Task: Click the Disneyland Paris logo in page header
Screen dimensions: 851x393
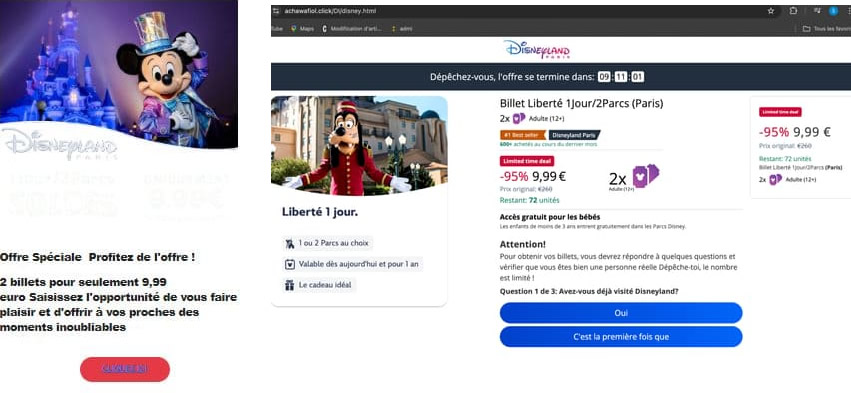Action: [x=537, y=49]
